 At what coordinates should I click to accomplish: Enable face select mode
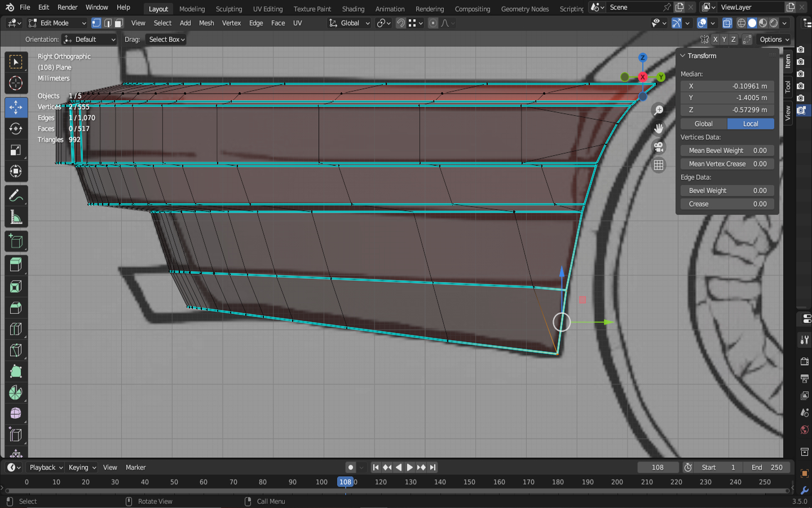pos(118,23)
